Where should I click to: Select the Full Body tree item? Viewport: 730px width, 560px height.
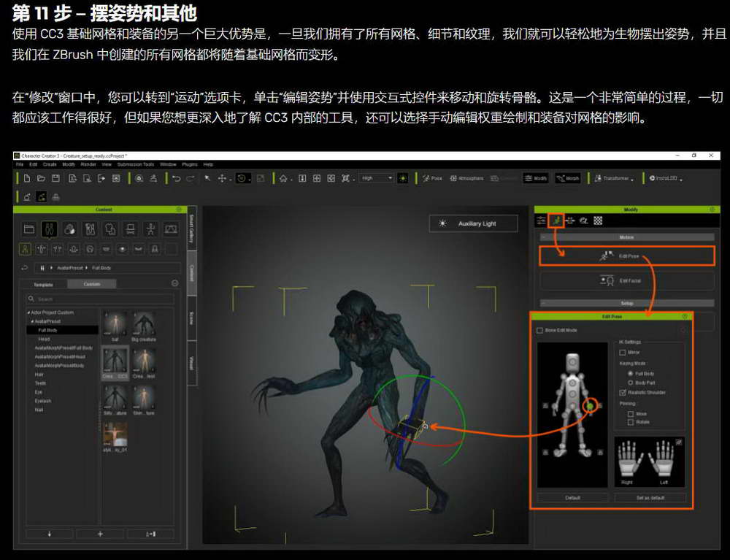click(x=62, y=330)
